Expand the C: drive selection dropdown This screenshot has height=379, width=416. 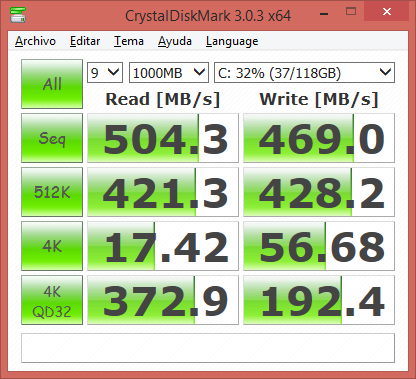304,72
